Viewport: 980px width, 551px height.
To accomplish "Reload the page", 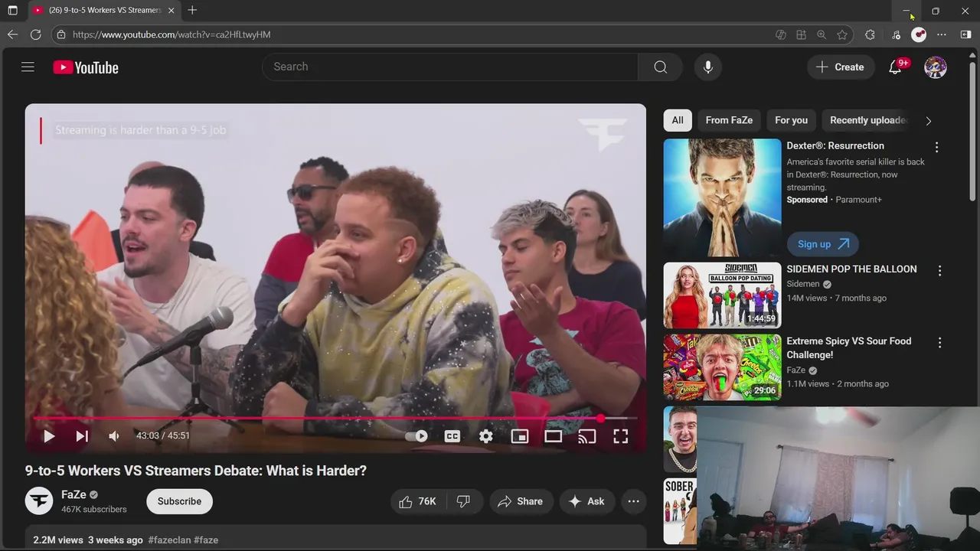I will click(35, 34).
